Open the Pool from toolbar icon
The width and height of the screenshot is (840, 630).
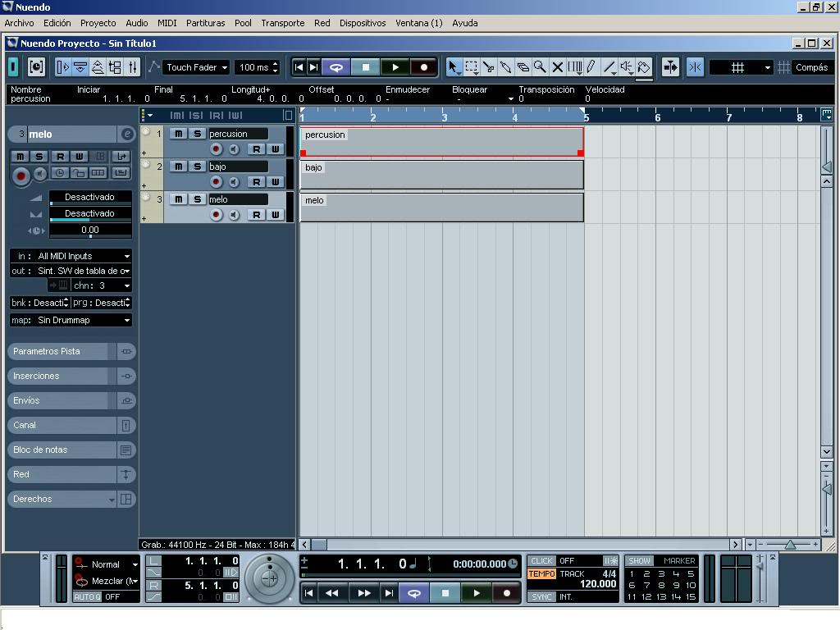(115, 67)
